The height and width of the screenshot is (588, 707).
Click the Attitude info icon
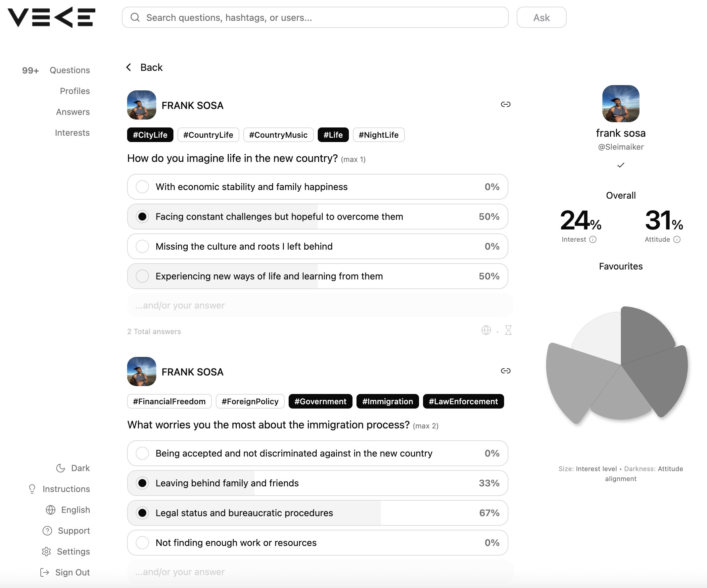tap(677, 239)
